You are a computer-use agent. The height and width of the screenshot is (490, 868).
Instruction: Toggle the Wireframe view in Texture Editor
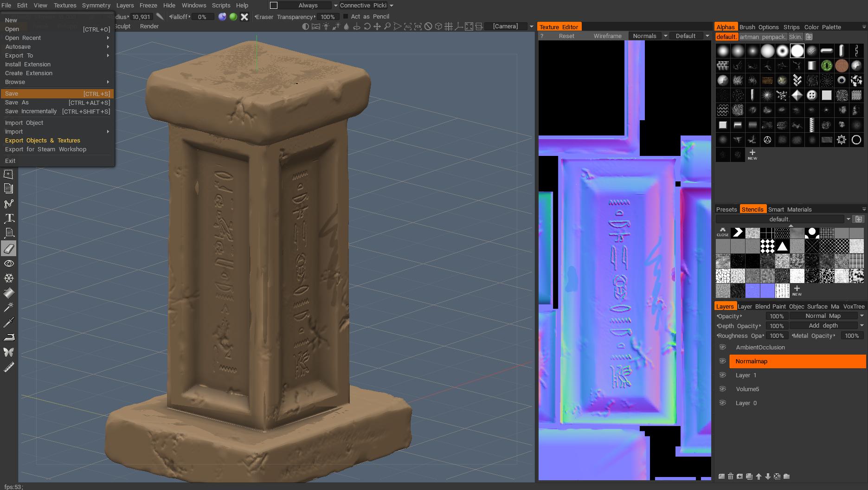(x=607, y=36)
